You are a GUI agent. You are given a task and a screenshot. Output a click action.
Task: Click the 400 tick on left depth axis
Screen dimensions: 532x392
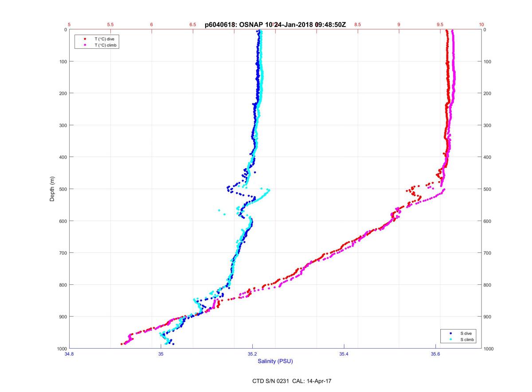(63, 157)
